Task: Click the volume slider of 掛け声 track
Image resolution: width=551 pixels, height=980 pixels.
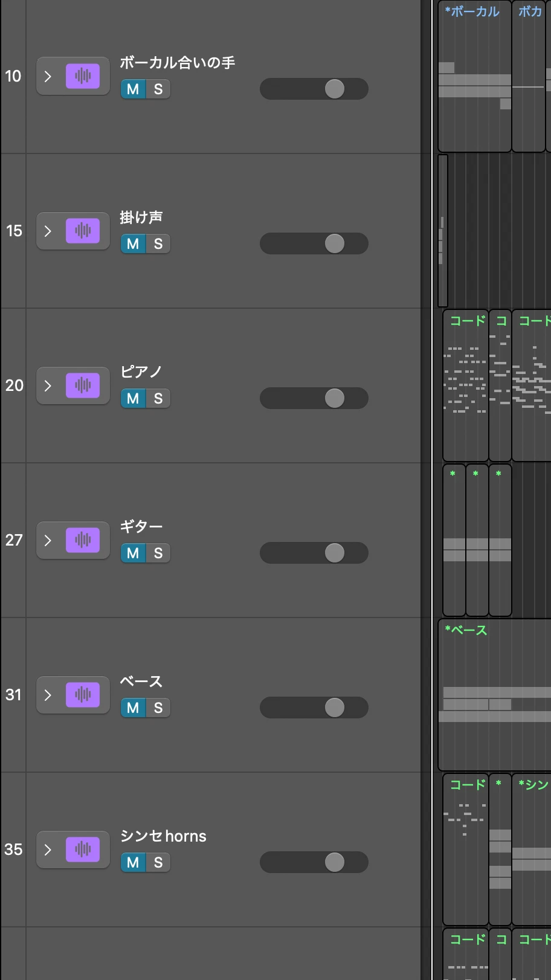Action: (314, 243)
